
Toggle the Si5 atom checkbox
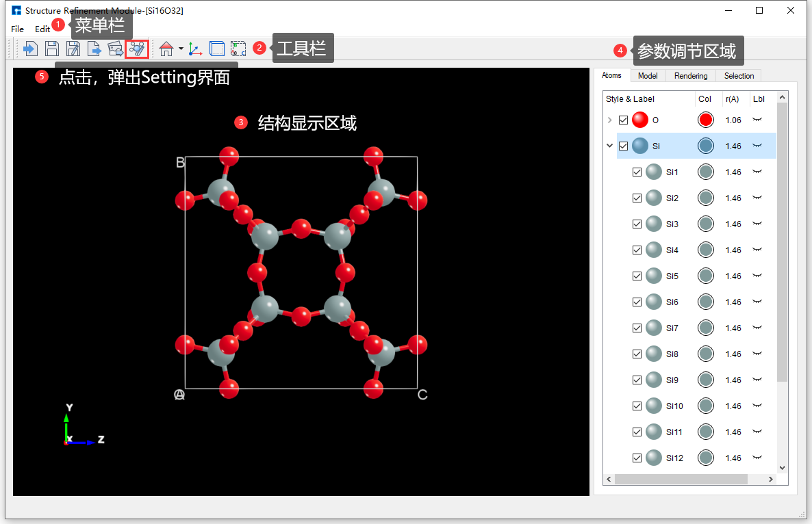click(637, 276)
